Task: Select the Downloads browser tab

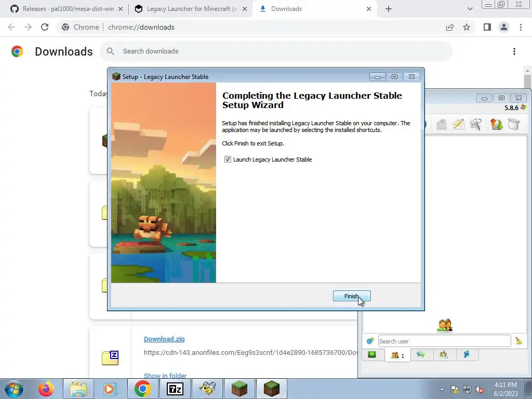Action: pyautogui.click(x=286, y=9)
